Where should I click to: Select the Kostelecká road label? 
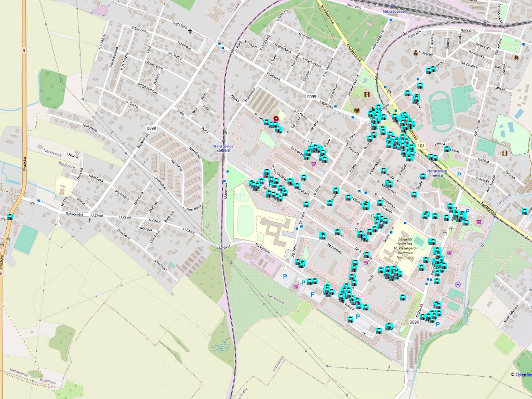pyautogui.click(x=489, y=209)
